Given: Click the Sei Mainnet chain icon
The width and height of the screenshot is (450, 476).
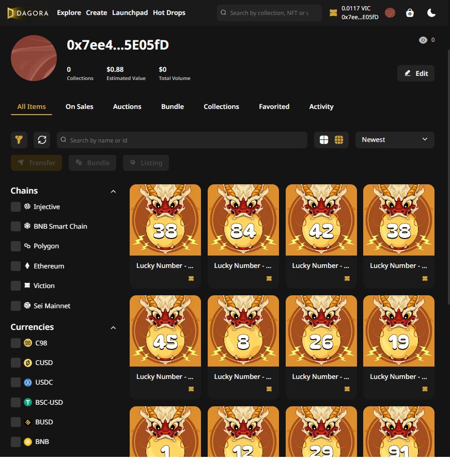Looking at the screenshot, I should click(x=27, y=305).
